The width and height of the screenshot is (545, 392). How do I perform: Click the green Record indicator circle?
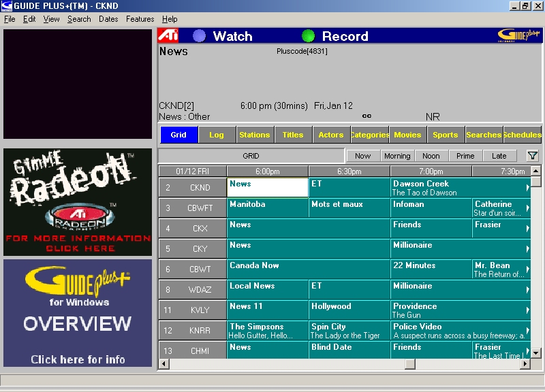(x=308, y=36)
